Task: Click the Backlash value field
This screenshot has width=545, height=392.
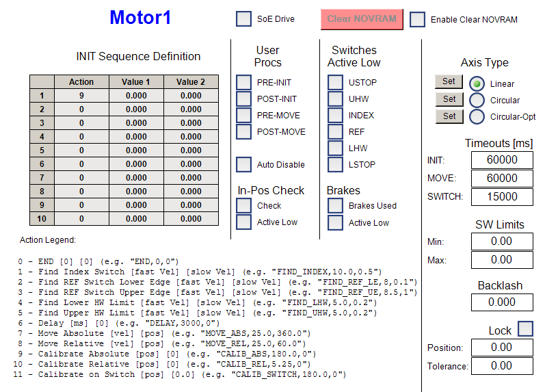Action: click(502, 302)
